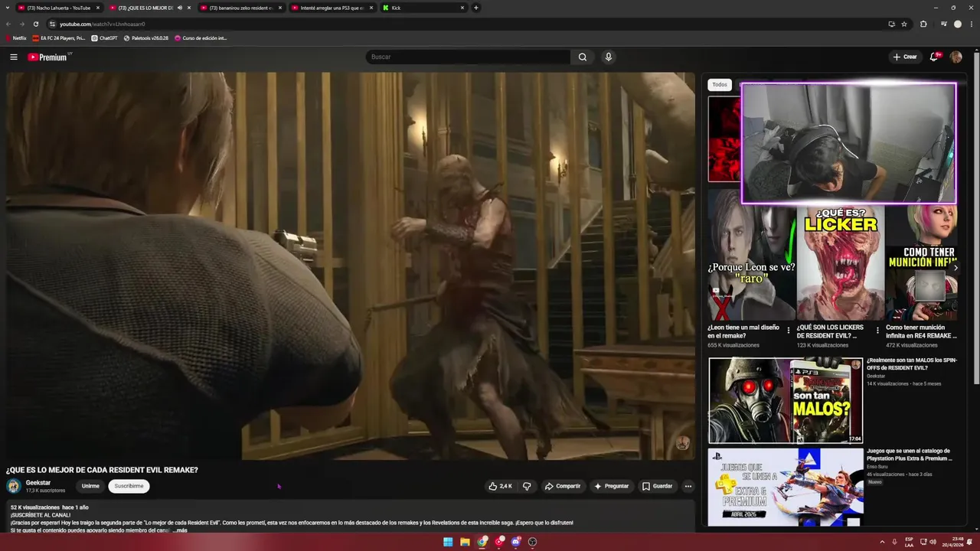Switch to the Nacho Lahuerta YouTube tab
This screenshot has width=980, height=551.
pos(60,8)
